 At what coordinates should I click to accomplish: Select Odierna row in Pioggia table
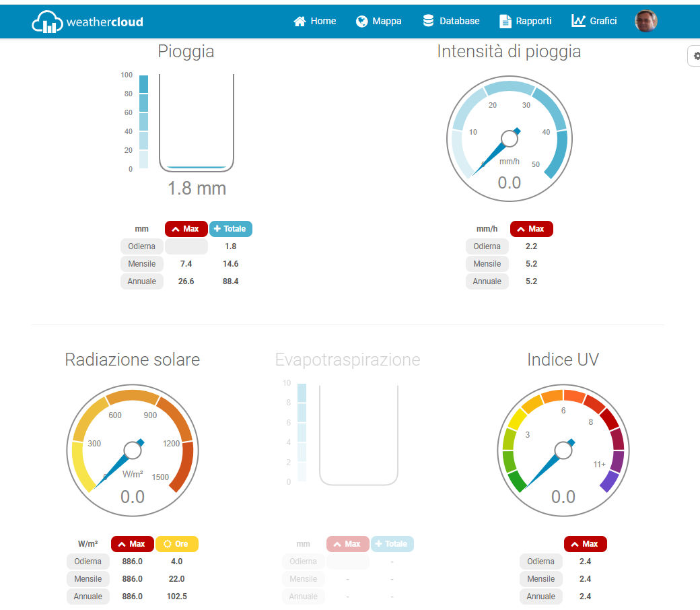click(141, 246)
